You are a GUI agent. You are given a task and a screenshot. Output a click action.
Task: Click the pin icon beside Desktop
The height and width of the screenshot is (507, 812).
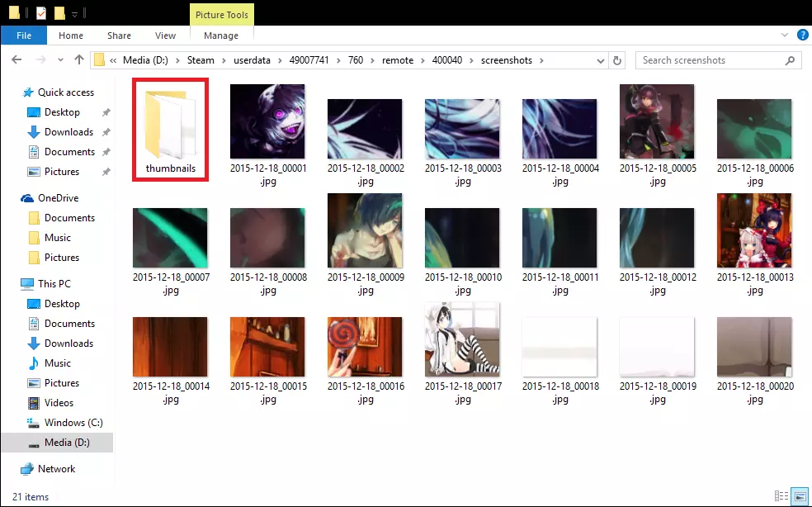[106, 112]
